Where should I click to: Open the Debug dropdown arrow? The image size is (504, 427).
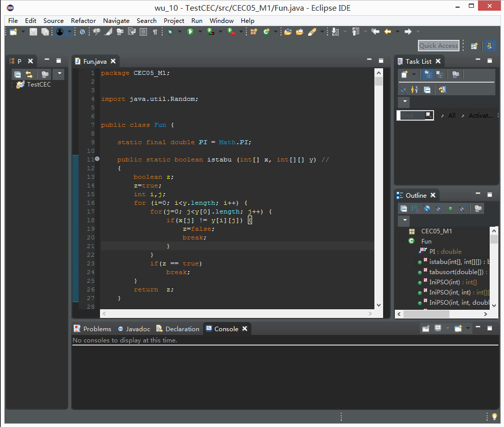point(180,32)
